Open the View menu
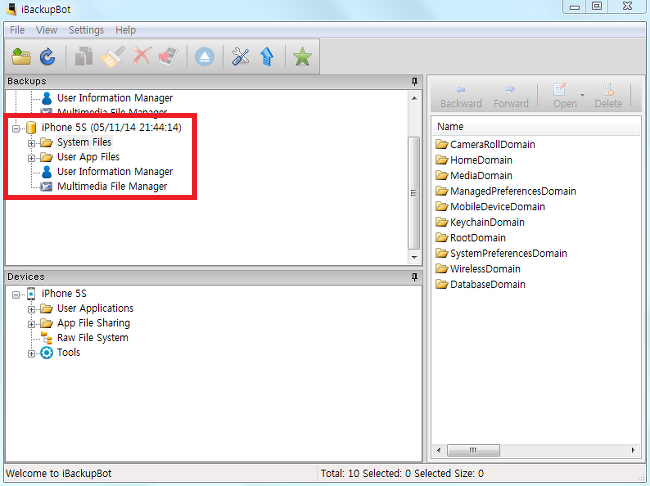Screen dimensions: 650x486 click(46, 30)
